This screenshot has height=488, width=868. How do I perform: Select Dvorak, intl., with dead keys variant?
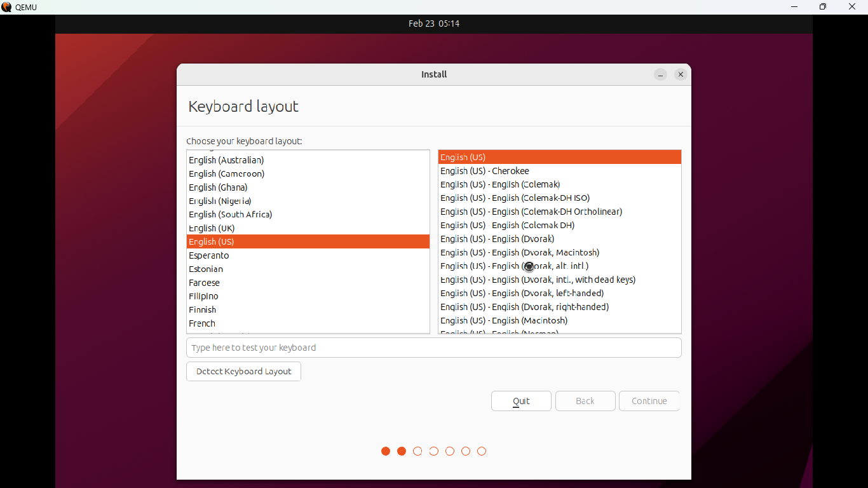[x=560, y=280]
